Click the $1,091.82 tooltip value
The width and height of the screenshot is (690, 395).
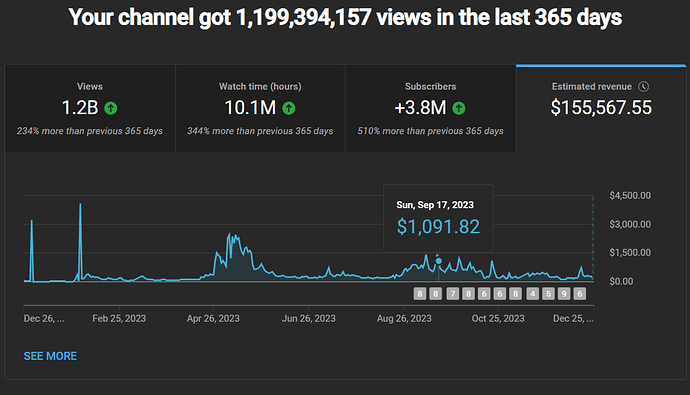tap(438, 227)
